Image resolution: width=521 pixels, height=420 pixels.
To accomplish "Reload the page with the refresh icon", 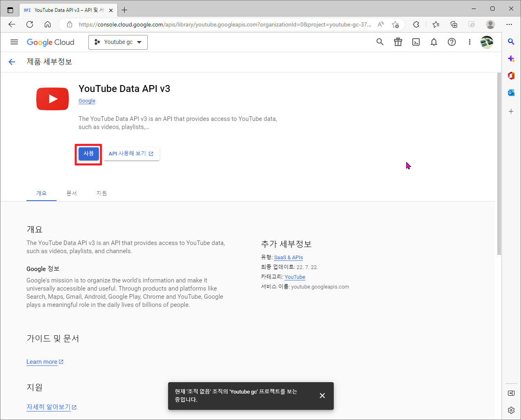I will 30,24.
